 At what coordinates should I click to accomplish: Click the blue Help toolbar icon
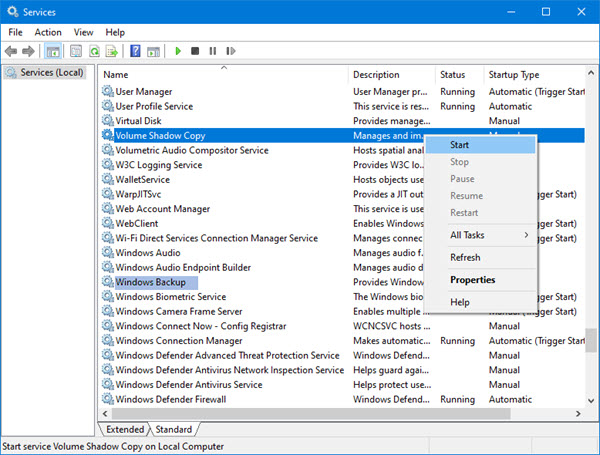coord(135,51)
